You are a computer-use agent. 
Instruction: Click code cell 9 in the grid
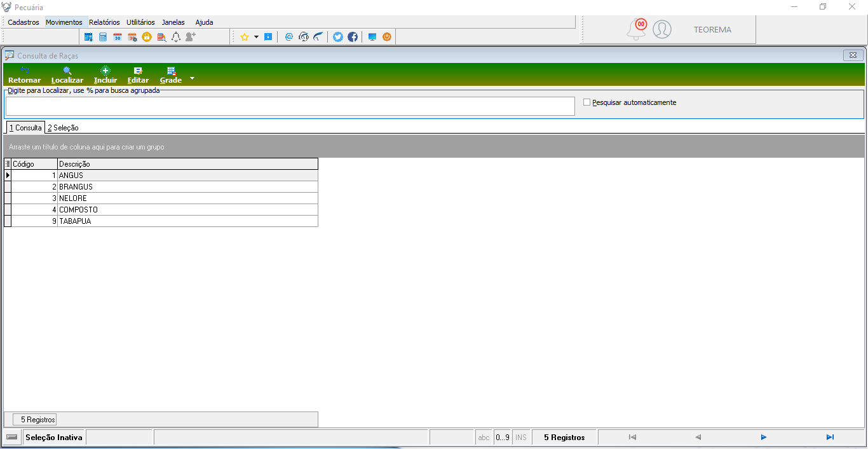(34, 221)
